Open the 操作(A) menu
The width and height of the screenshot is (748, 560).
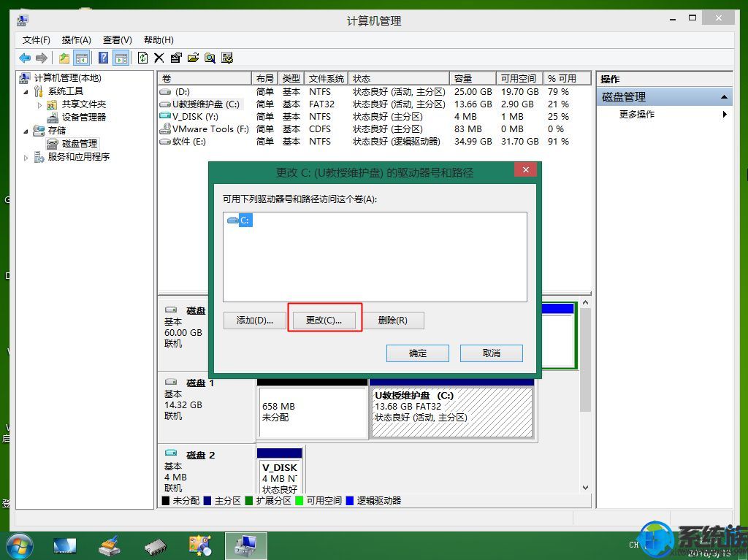(x=76, y=40)
